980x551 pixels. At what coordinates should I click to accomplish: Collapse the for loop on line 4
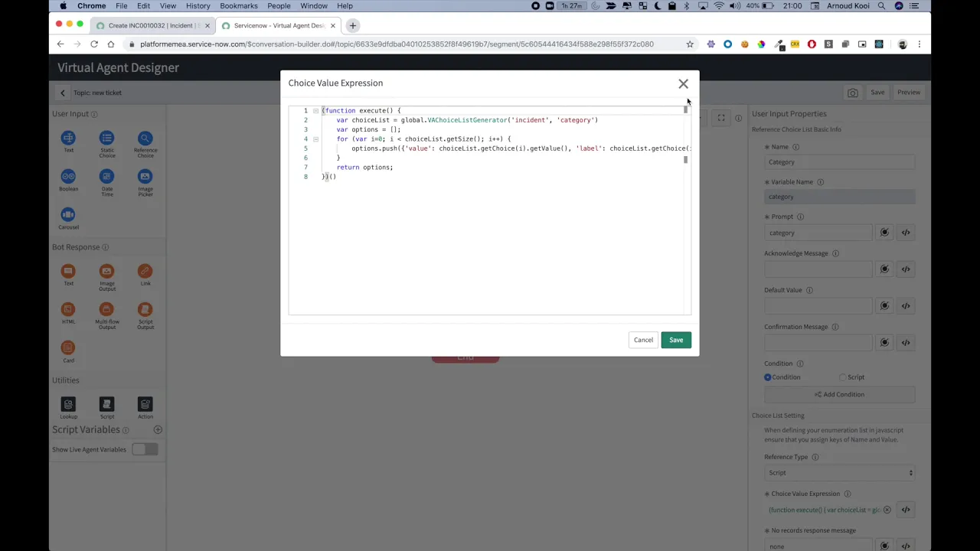[x=315, y=139]
